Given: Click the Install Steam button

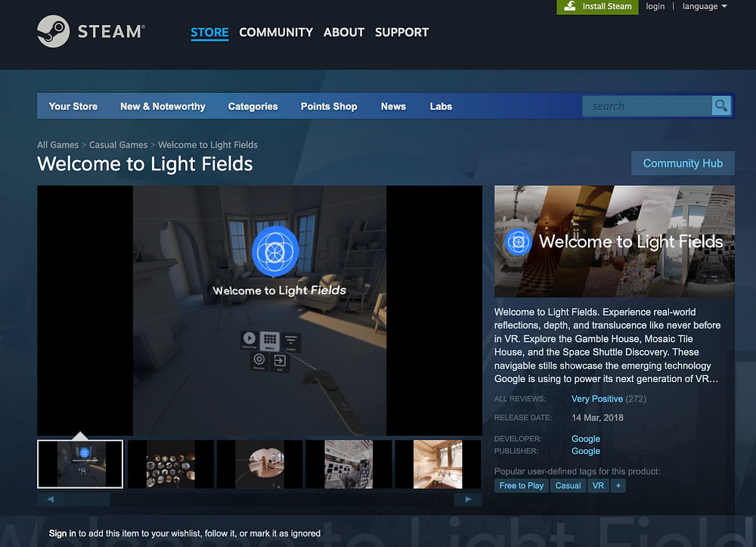Looking at the screenshot, I should click(x=597, y=6).
